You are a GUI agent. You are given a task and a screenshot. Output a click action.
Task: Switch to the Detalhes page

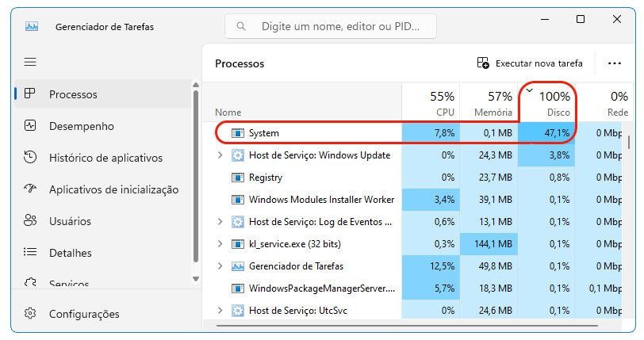(x=103, y=253)
